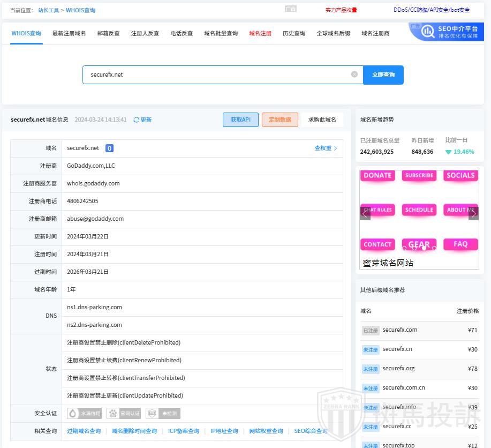Screen dimensions: 491x448
Task: Click the 未检测 shield badge
Action: pyautogui.click(x=163, y=413)
